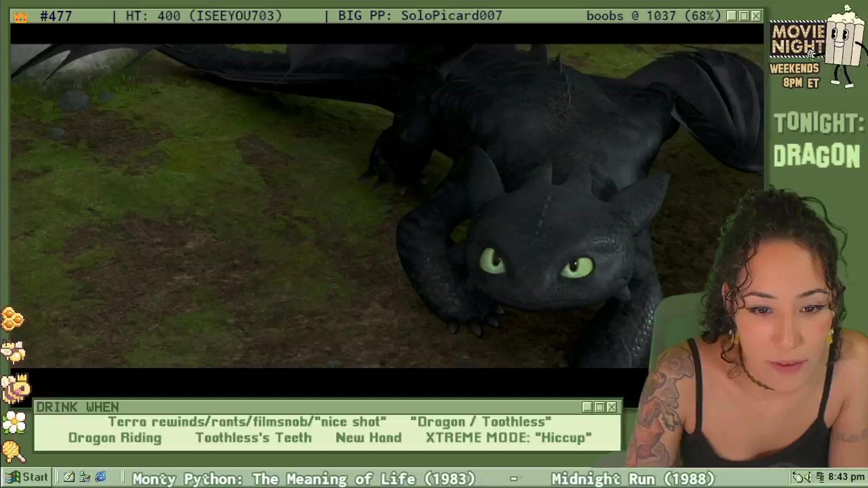Screen dimensions: 868x488
Task: Maximize the top movie window
Action: pyautogui.click(x=744, y=16)
